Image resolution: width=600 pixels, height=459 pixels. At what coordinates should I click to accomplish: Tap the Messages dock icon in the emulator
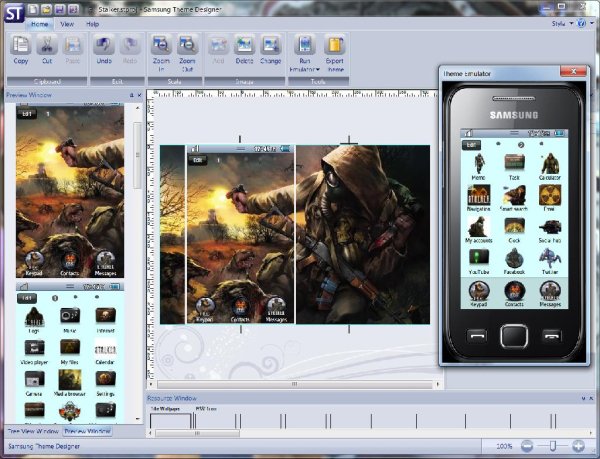coord(550,290)
